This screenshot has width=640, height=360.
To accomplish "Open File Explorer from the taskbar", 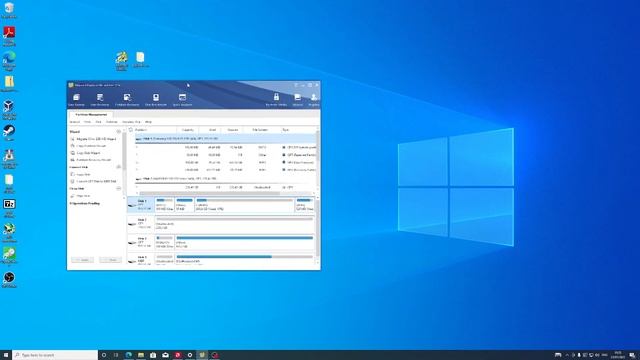I will pyautogui.click(x=141, y=355).
